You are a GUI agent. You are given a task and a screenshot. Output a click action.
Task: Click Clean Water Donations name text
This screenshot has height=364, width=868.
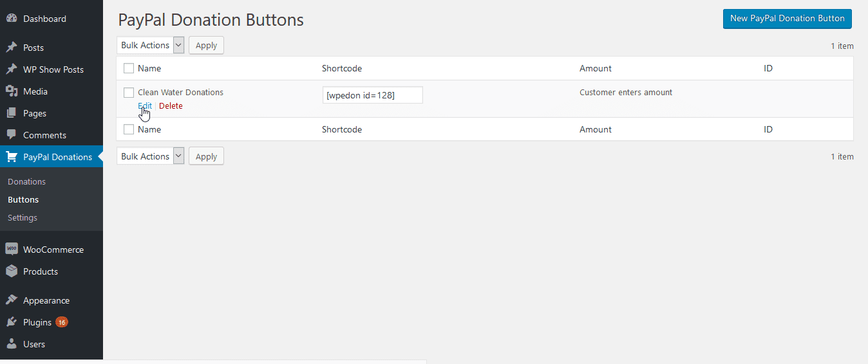click(180, 93)
